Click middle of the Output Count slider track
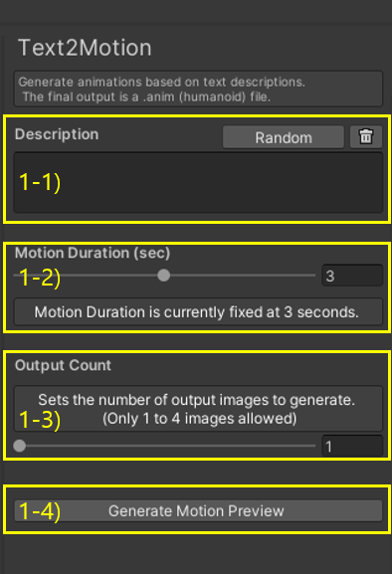 [165, 446]
